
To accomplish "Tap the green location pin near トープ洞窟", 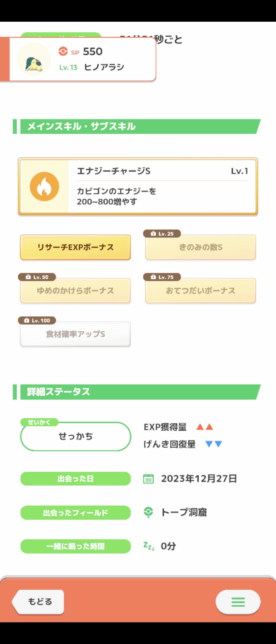I will coord(148,512).
